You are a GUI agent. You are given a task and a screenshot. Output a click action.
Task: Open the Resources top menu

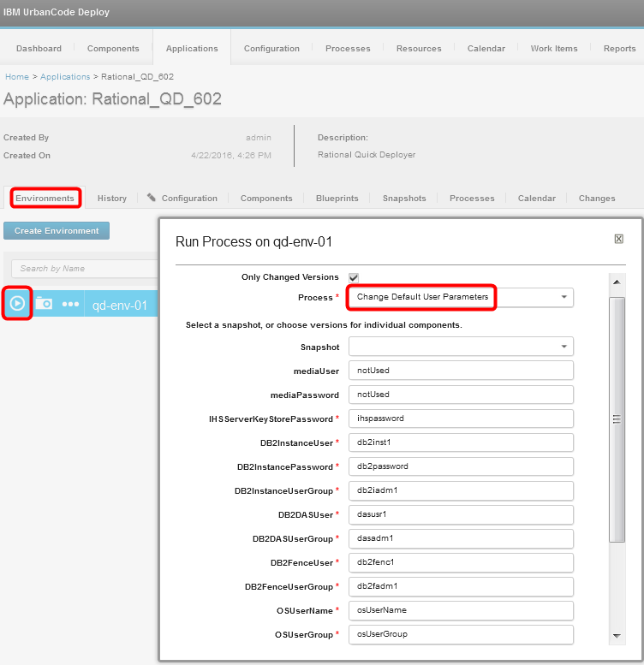point(419,49)
